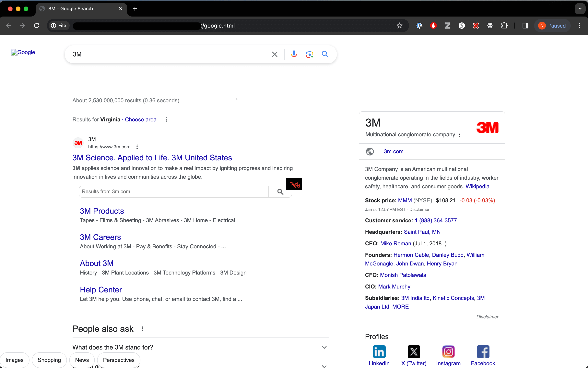Screen dimensions: 588x368
Task: Click the MORE subsidiaries link
Action: 400,307
